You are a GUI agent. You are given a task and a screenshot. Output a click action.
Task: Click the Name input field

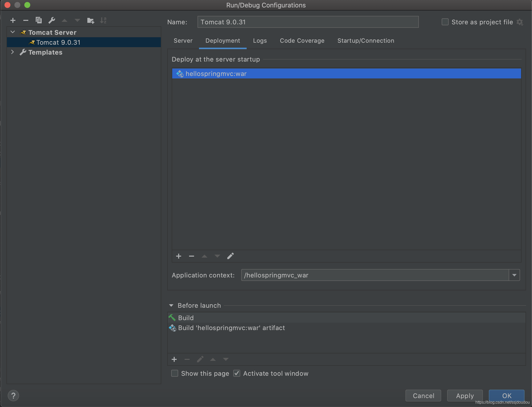coord(308,22)
